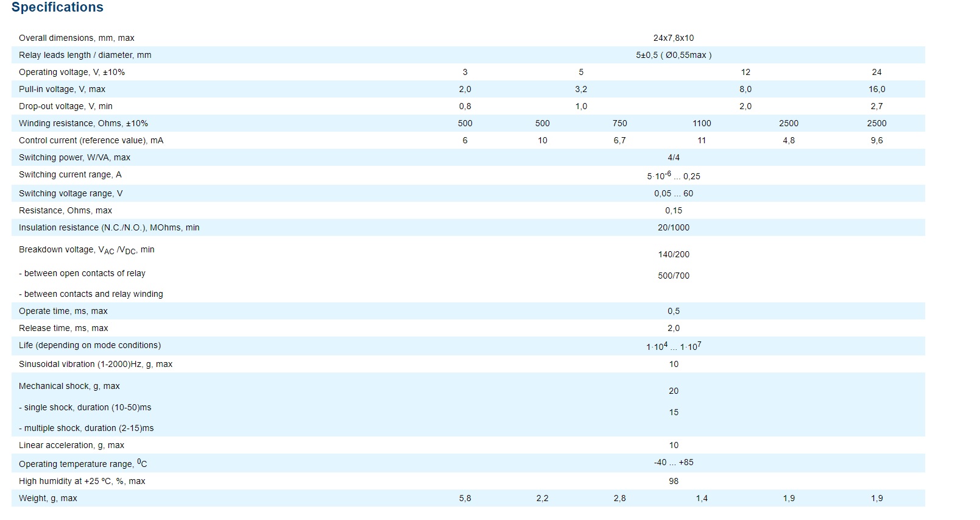Click the Drop-out voltage row label
This screenshot has height=520, width=980.
click(65, 106)
